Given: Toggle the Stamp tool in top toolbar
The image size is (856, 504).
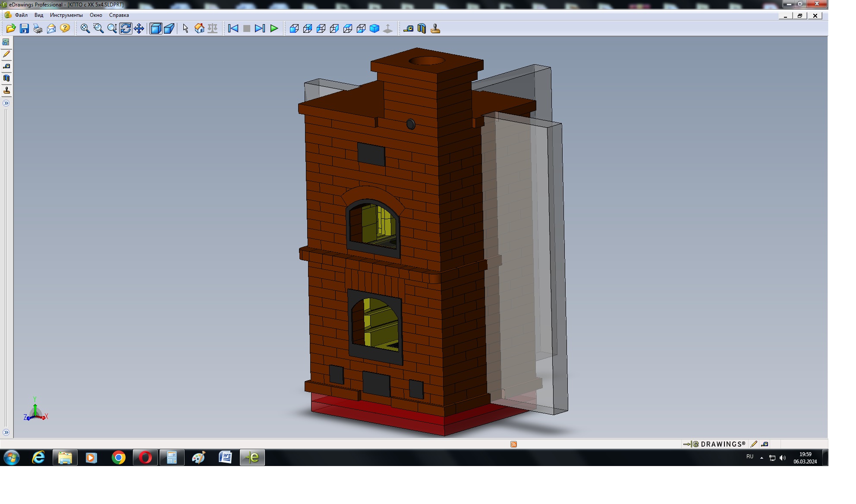Looking at the screenshot, I should click(x=435, y=28).
